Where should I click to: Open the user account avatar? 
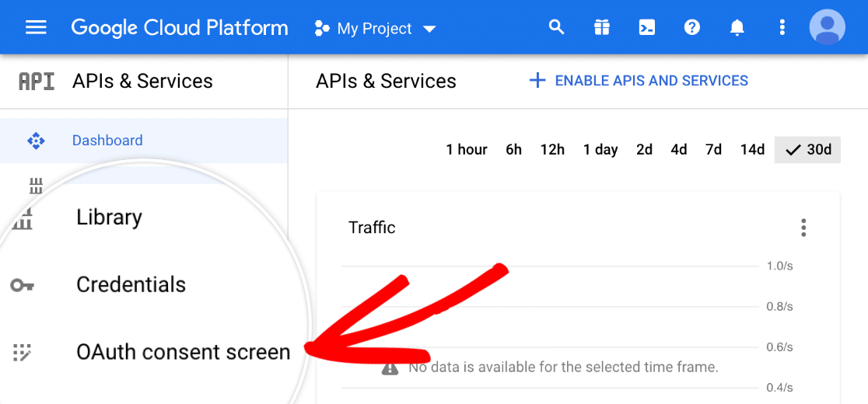(827, 27)
